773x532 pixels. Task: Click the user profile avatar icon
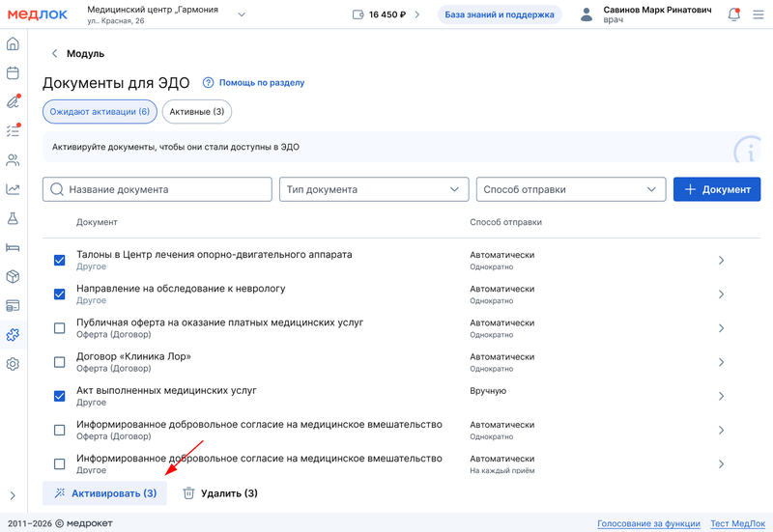tap(587, 14)
